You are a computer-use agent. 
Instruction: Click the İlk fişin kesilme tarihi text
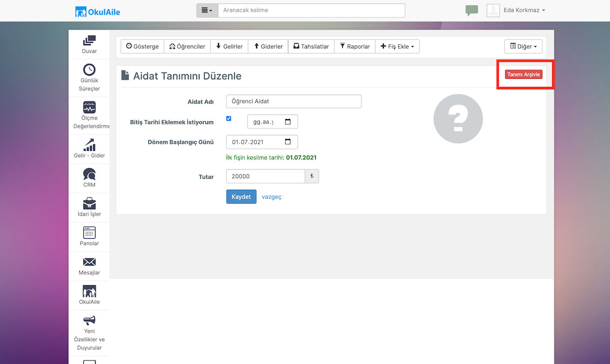coord(271,157)
